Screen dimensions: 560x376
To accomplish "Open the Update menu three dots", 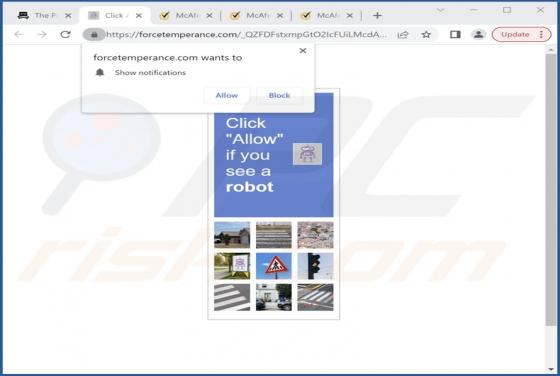I will click(541, 35).
